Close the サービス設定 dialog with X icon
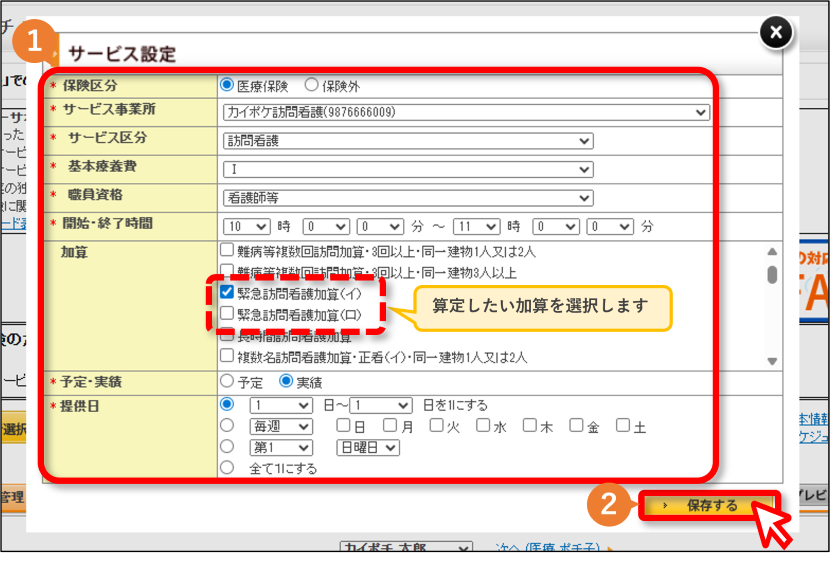The width and height of the screenshot is (830, 562). click(775, 32)
